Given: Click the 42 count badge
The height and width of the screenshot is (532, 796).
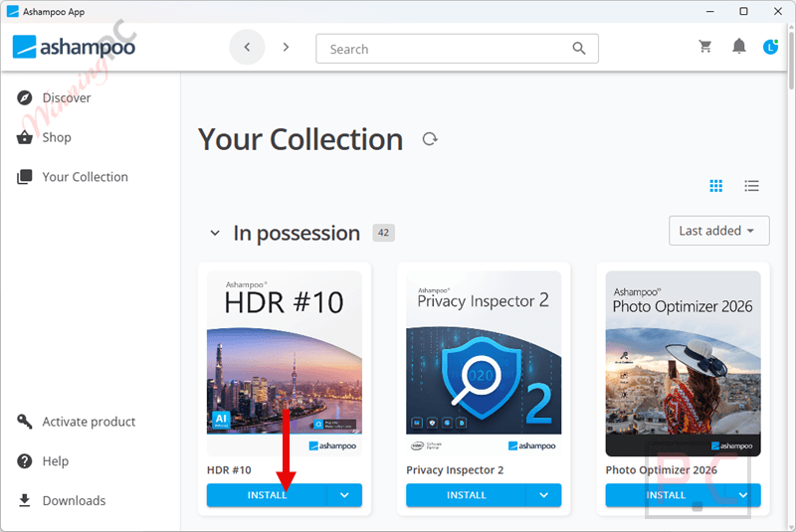Looking at the screenshot, I should tap(384, 233).
